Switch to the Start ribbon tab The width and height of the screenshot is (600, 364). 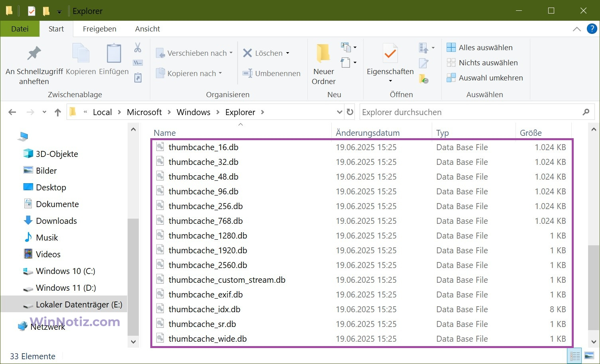coord(56,29)
